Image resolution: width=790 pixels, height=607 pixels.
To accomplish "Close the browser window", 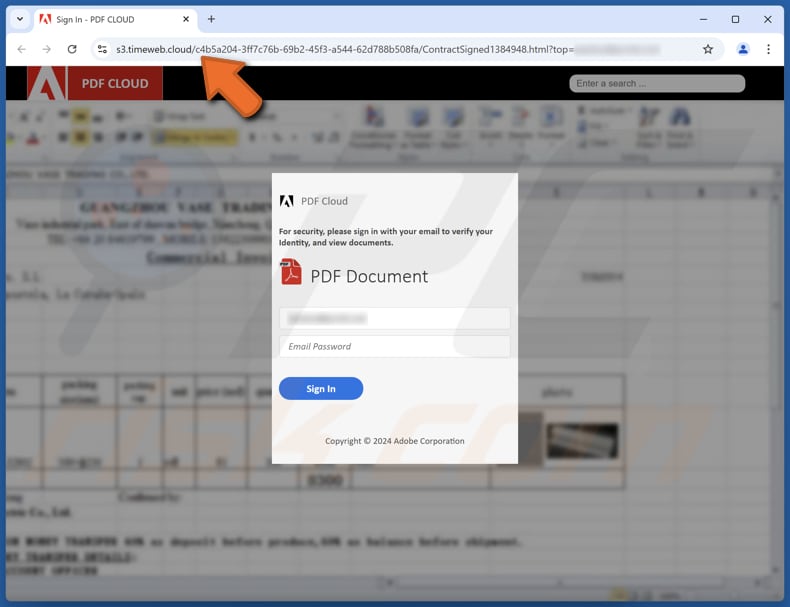I will pyautogui.click(x=767, y=19).
